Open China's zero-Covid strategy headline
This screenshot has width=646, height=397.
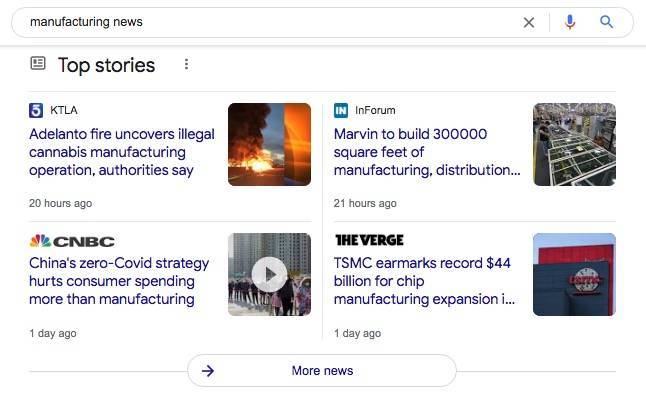point(119,281)
